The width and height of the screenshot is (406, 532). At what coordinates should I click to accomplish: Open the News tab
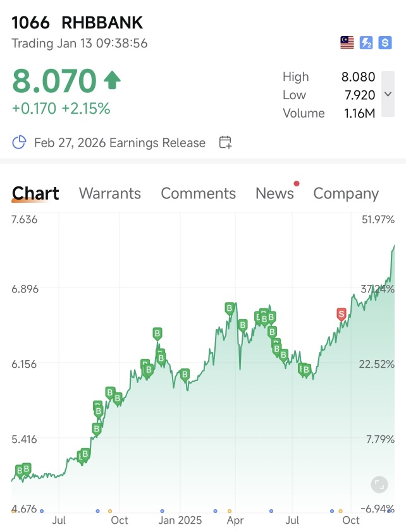[274, 193]
